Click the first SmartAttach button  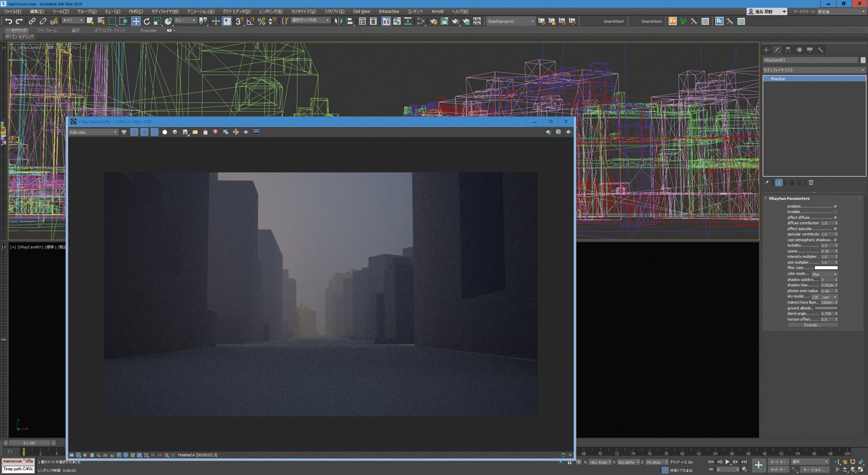(613, 21)
